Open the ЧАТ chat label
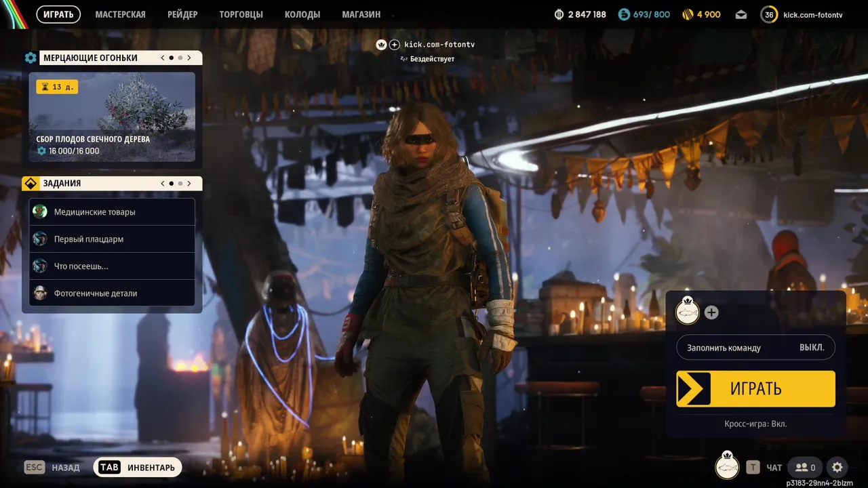This screenshot has width=868, height=488. click(774, 468)
